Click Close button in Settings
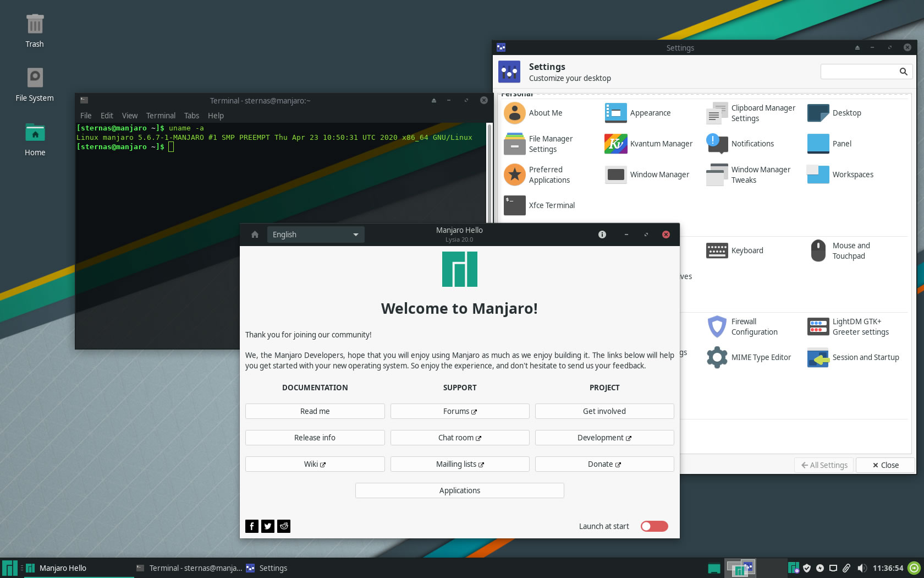Image resolution: width=924 pixels, height=578 pixels. coord(886,465)
